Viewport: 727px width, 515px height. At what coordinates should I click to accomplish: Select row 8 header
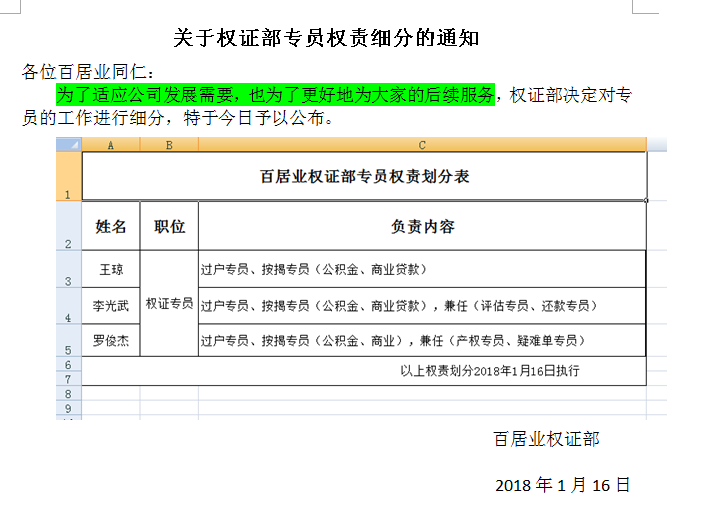pos(68,394)
